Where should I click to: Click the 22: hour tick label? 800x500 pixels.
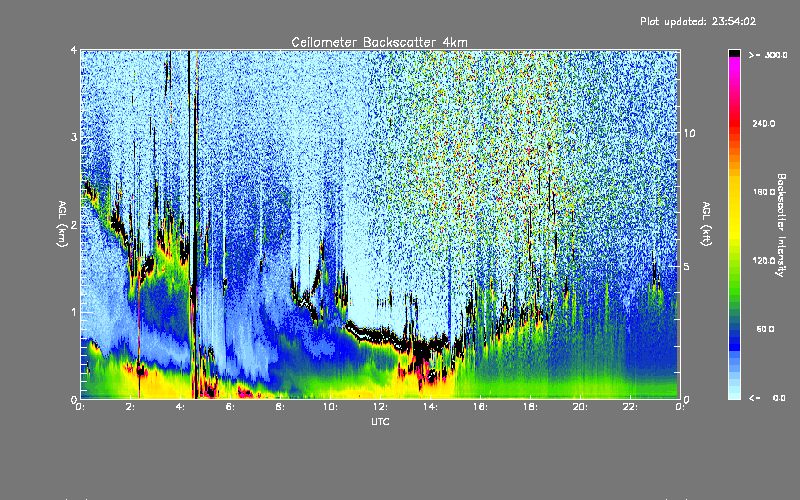(x=631, y=407)
